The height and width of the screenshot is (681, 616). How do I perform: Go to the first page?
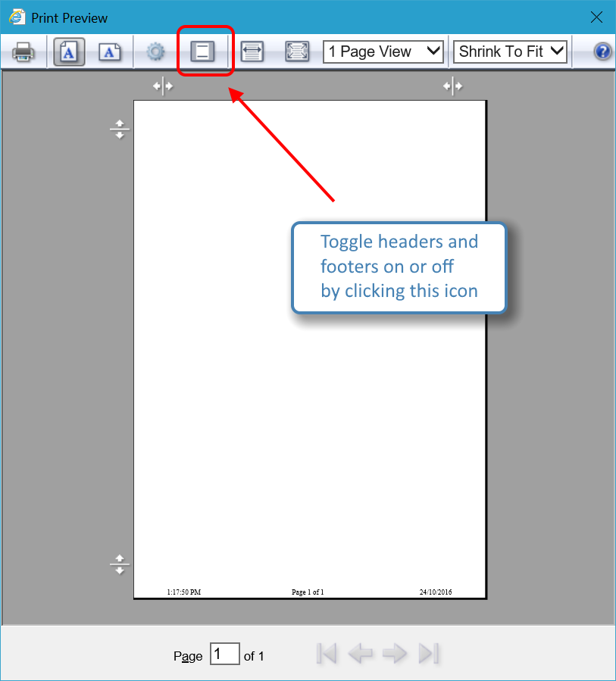[x=326, y=654]
